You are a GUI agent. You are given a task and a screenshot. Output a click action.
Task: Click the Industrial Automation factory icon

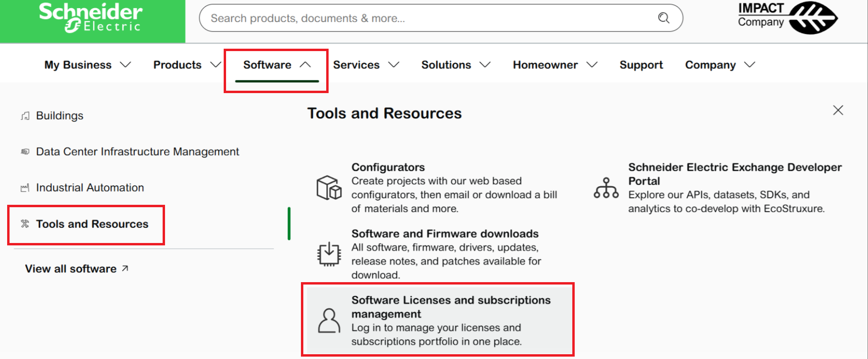coord(25,188)
